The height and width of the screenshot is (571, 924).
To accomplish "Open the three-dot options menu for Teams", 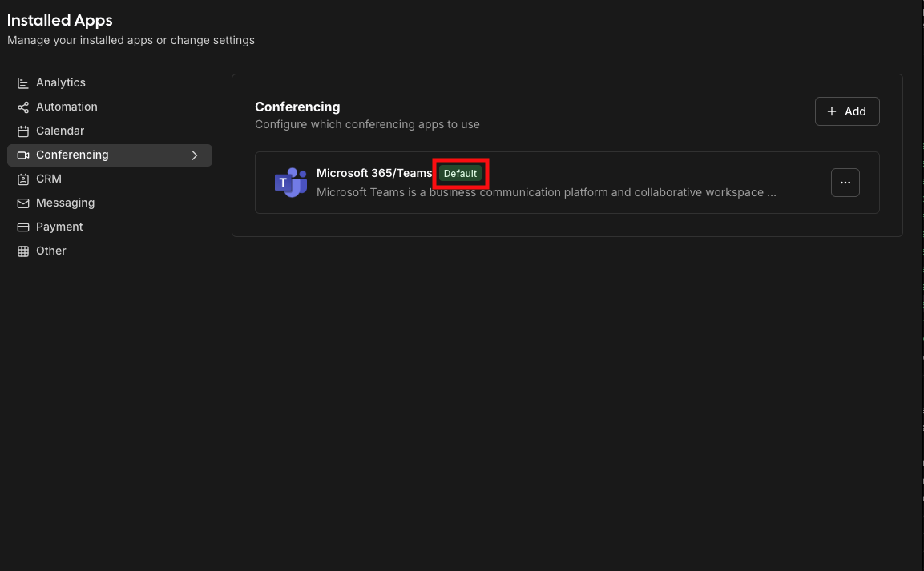I will coord(845,183).
